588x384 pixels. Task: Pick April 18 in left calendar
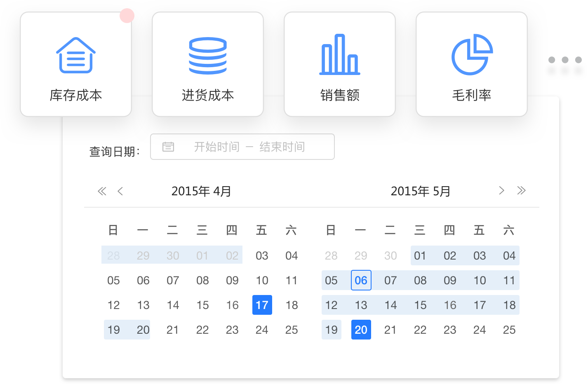[x=292, y=305]
